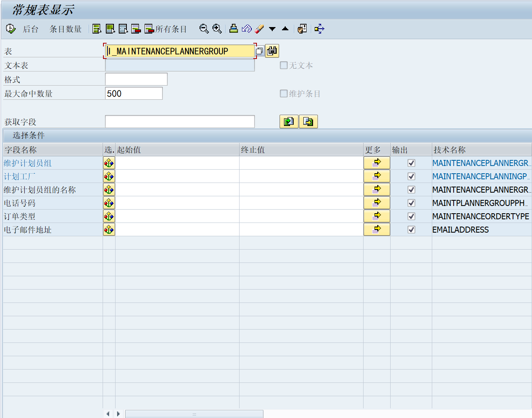Viewport: 532px width, 418px height.
Task: Click the zoom in magnifier icon
Action: [217, 29]
